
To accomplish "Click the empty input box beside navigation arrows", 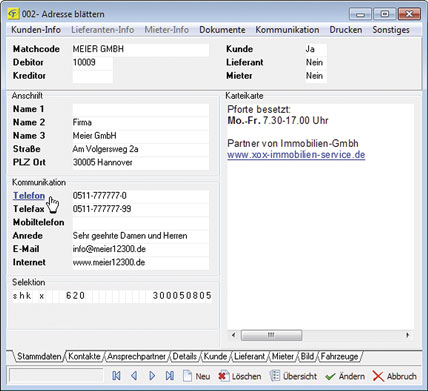I will point(56,376).
